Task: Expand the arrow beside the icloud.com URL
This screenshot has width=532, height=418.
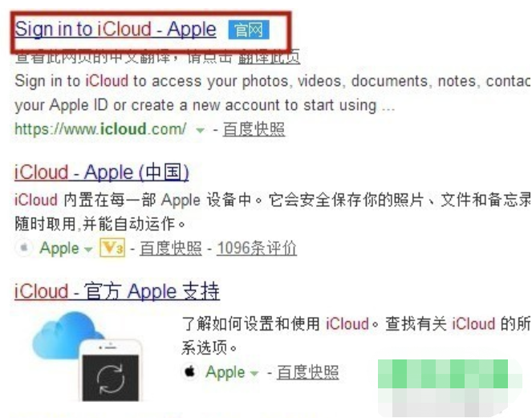Action: pos(200,130)
